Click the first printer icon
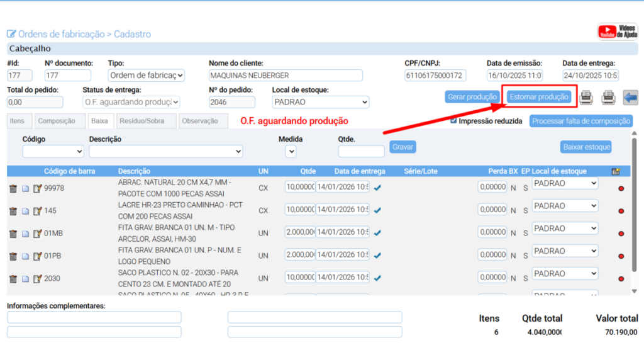This screenshot has width=644, height=345. (586, 98)
